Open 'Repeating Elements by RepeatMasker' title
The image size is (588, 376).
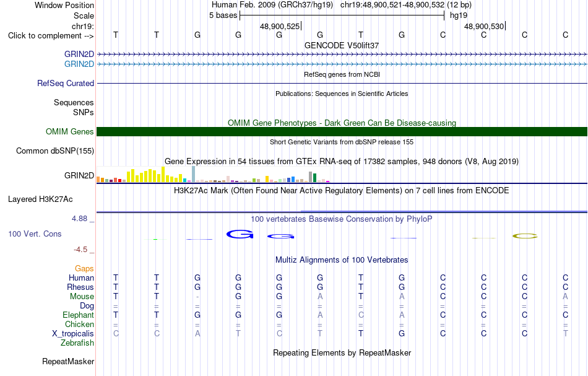point(342,352)
